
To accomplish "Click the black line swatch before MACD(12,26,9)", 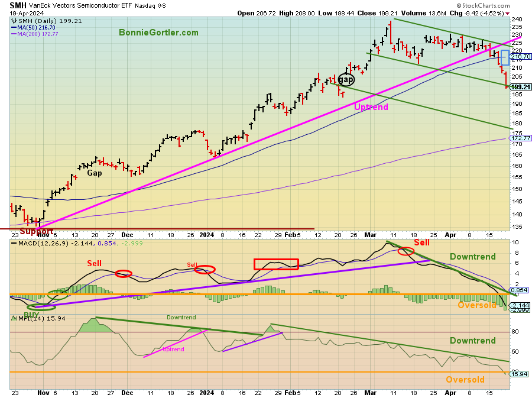I will 14,243.
